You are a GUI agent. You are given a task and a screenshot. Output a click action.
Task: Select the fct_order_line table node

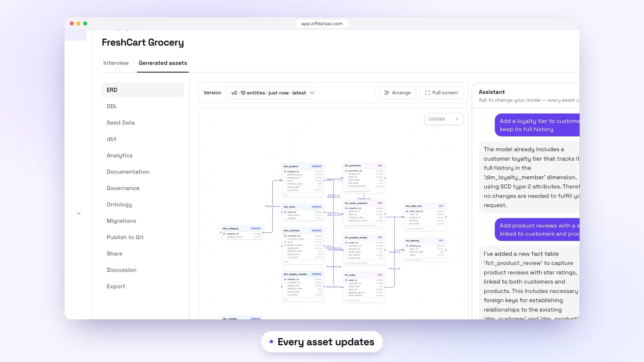point(425,217)
